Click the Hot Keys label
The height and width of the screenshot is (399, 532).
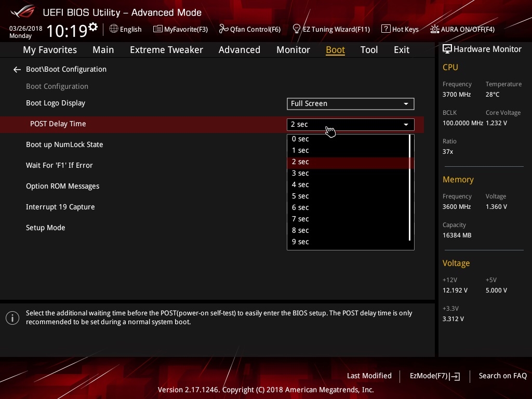click(405, 30)
